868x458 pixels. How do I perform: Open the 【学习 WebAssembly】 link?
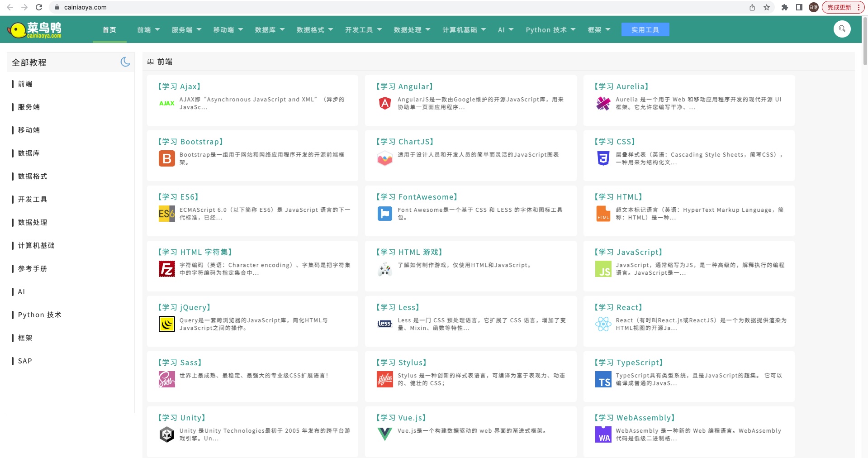tap(635, 418)
